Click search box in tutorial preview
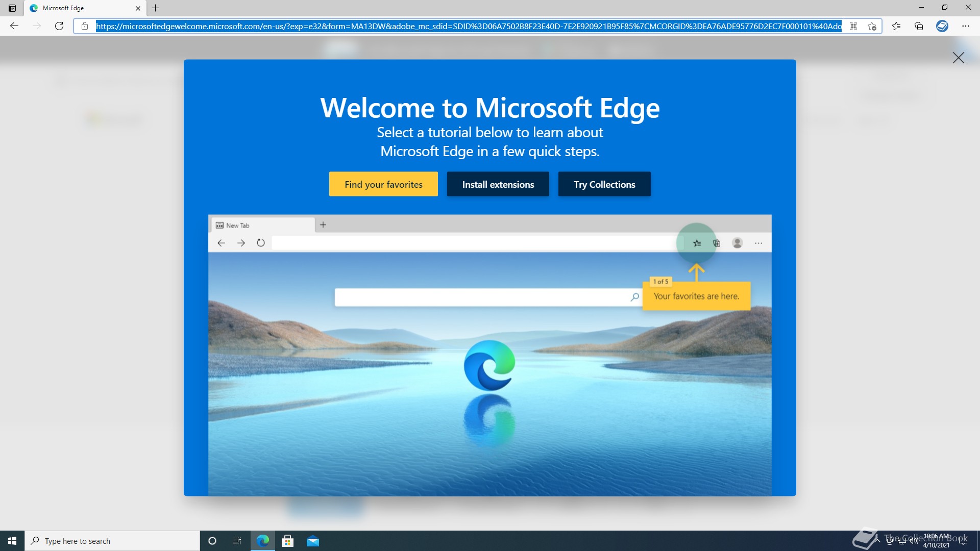Image resolution: width=980 pixels, height=551 pixels. 488,297
